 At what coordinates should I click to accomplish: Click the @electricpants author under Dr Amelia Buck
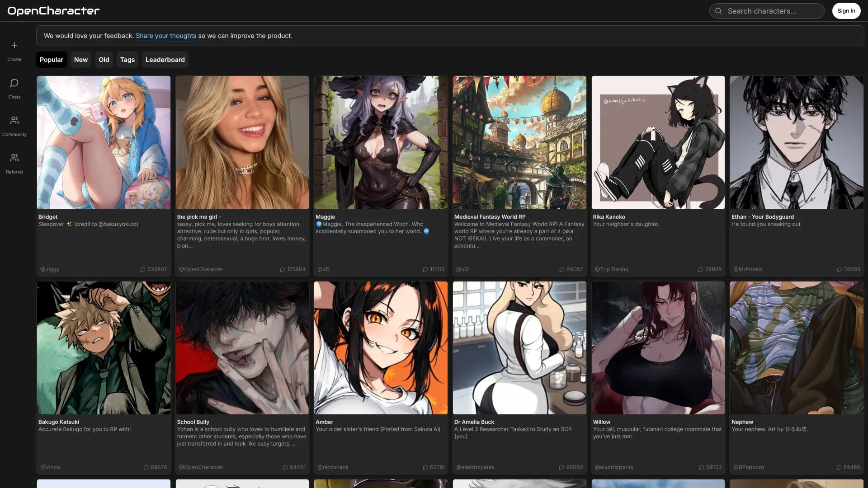475,467
